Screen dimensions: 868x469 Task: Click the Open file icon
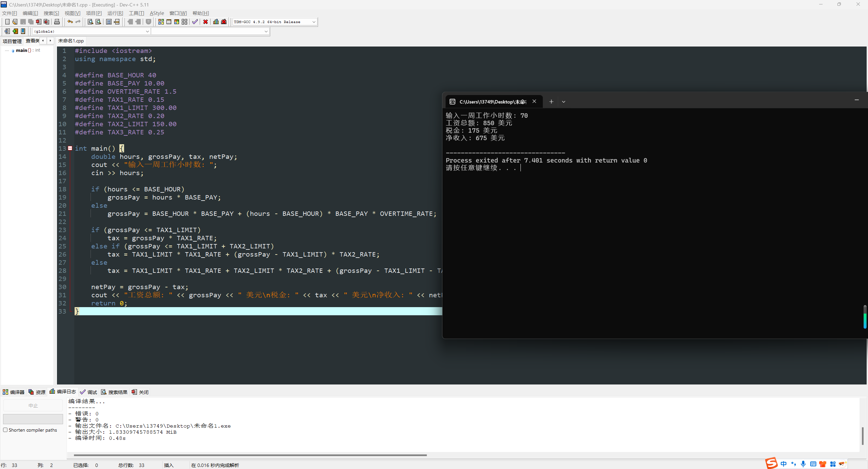tap(15, 22)
